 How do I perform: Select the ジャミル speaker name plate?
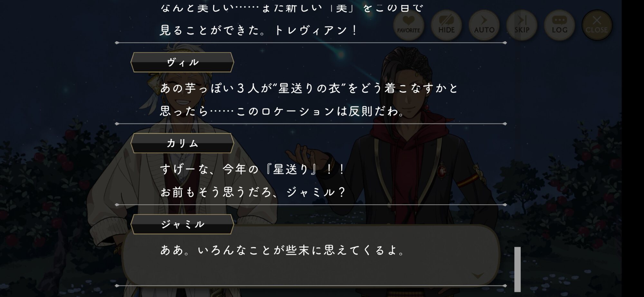(x=182, y=224)
